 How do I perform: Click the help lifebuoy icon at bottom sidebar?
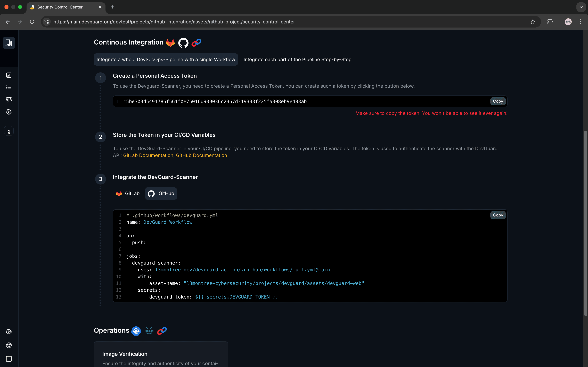coord(9,345)
